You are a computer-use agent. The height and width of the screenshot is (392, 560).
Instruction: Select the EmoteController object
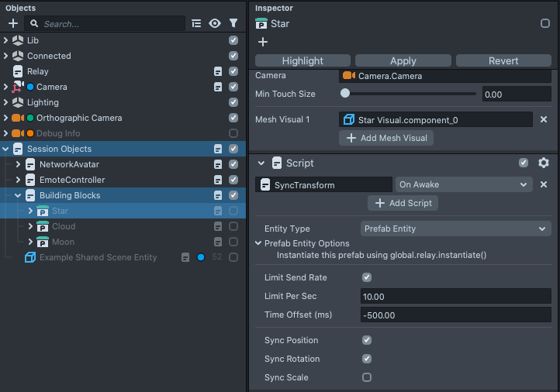coord(72,180)
